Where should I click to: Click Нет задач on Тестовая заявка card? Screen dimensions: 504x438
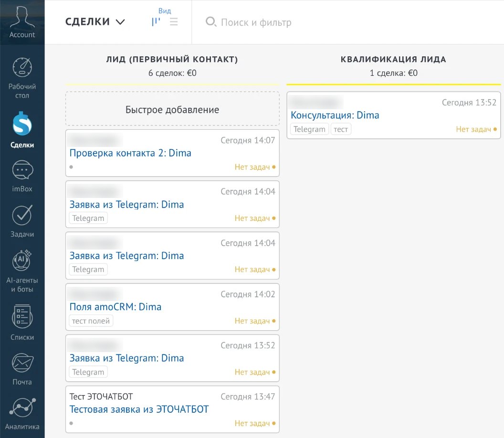pos(255,423)
